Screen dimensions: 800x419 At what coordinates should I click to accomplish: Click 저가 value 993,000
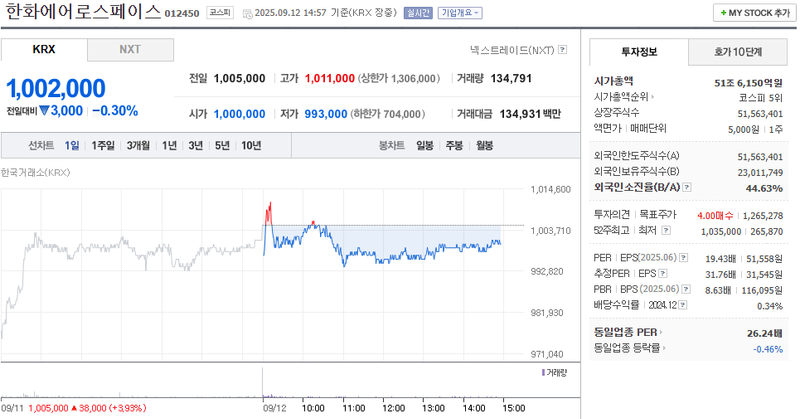[x=326, y=114]
